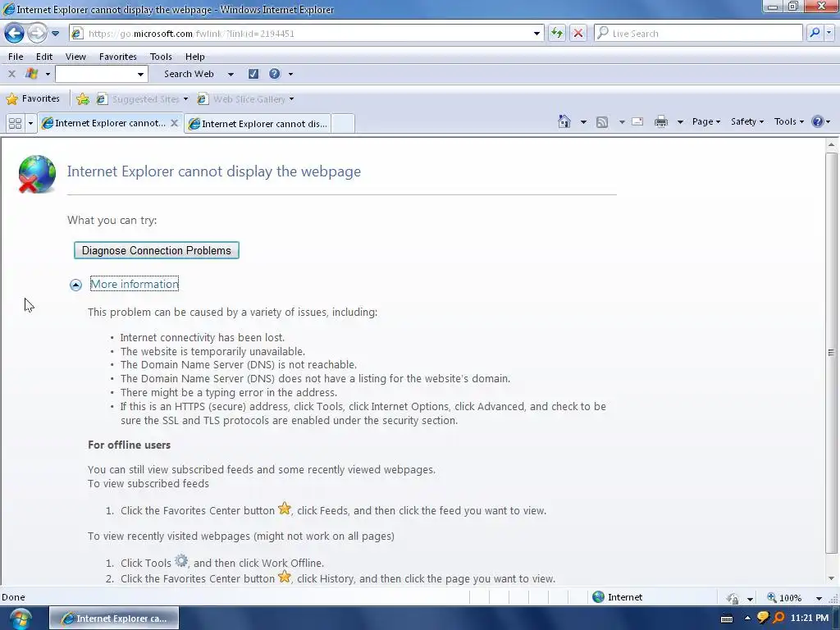Image resolution: width=840 pixels, height=630 pixels.
Task: Open the Home button dropdown arrow
Action: (x=583, y=122)
